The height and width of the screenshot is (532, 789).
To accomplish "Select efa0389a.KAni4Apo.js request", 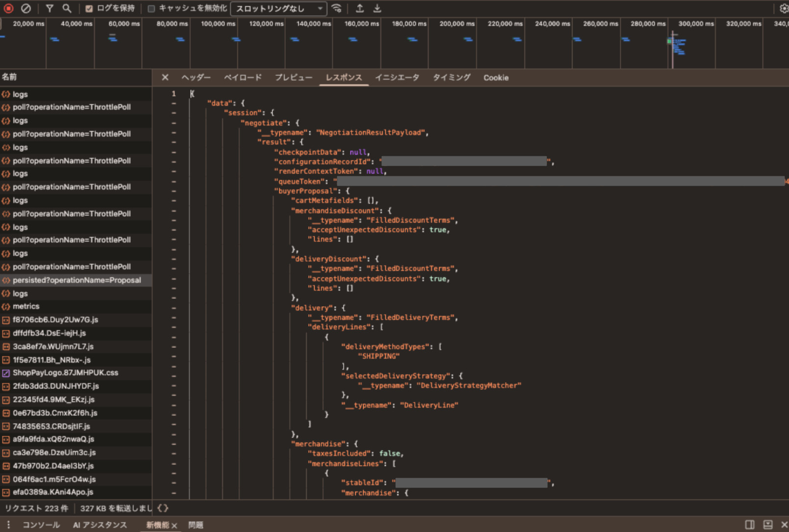I will pos(76,492).
